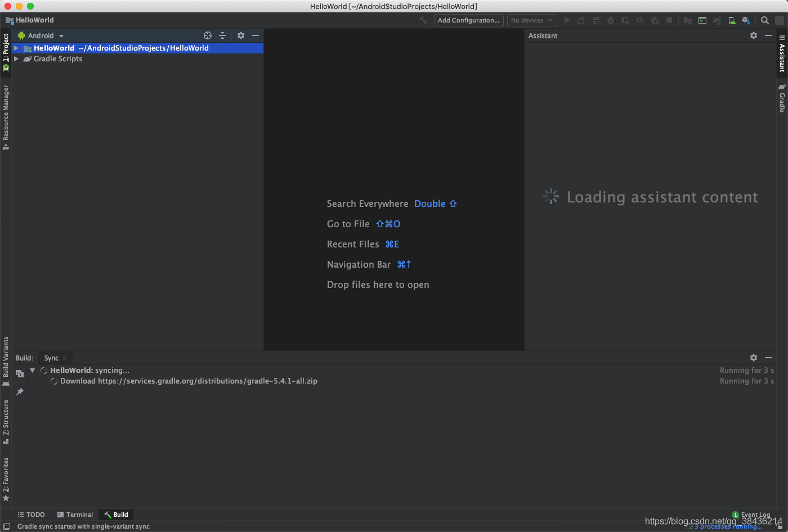Hide the Build panel with minus icon
The height and width of the screenshot is (532, 788).
coord(768,358)
